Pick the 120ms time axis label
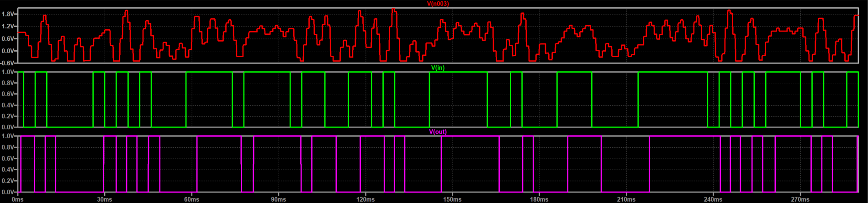 click(365, 200)
